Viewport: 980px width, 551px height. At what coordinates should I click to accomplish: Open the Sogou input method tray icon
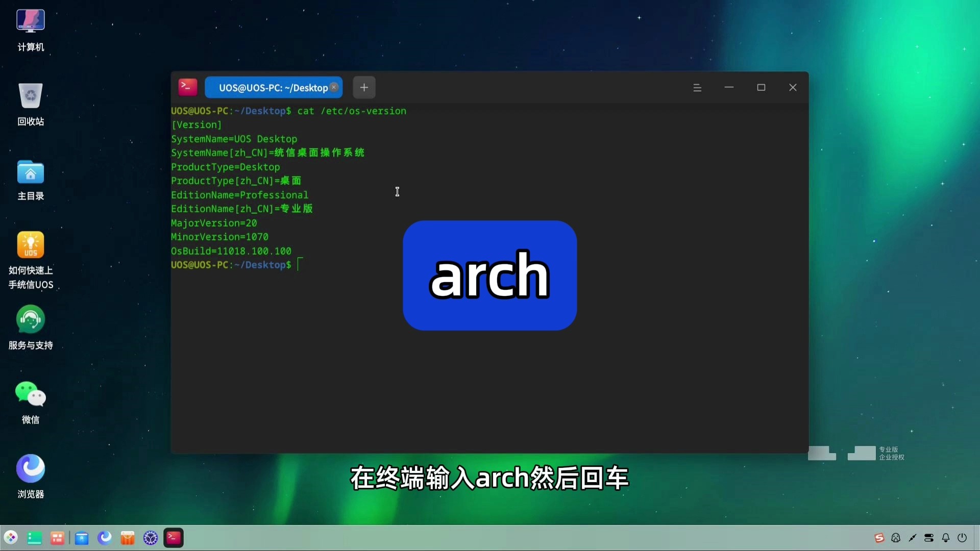pos(879,538)
